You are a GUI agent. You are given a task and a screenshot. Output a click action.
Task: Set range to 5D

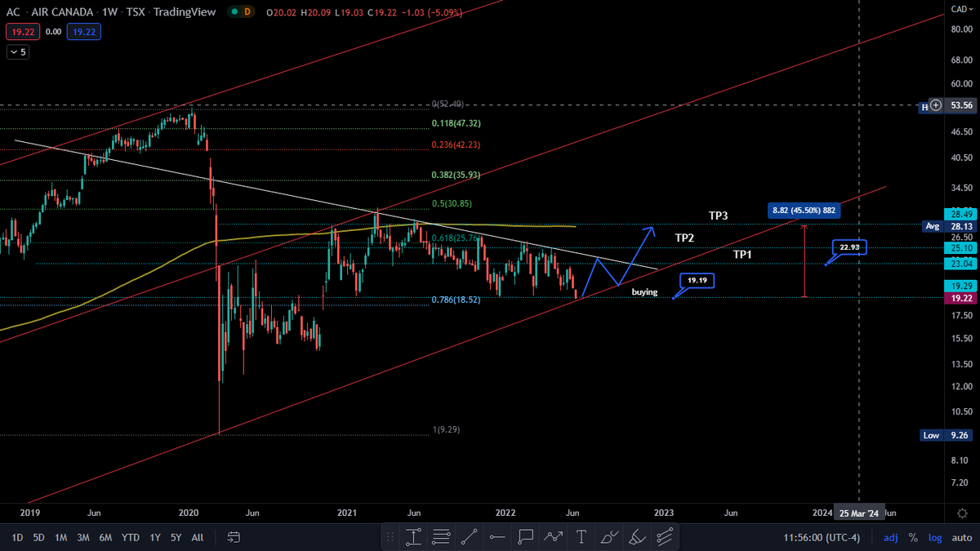pos(39,538)
